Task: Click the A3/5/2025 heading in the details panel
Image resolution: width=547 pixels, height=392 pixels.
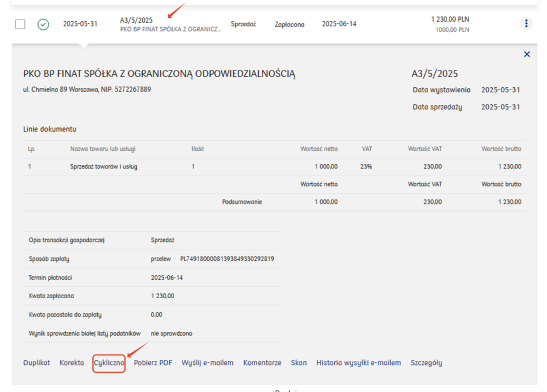Action: coord(435,74)
